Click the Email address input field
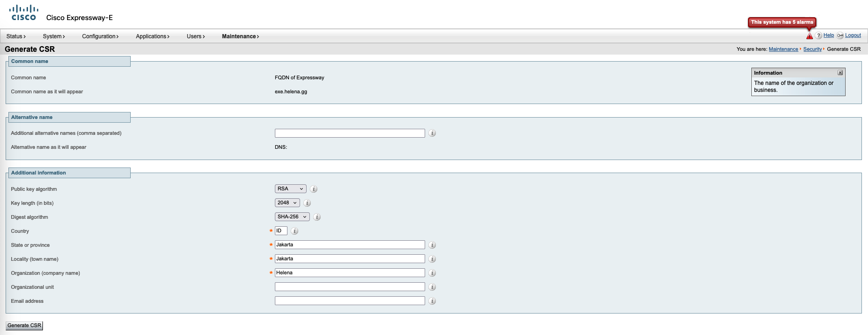 point(350,301)
